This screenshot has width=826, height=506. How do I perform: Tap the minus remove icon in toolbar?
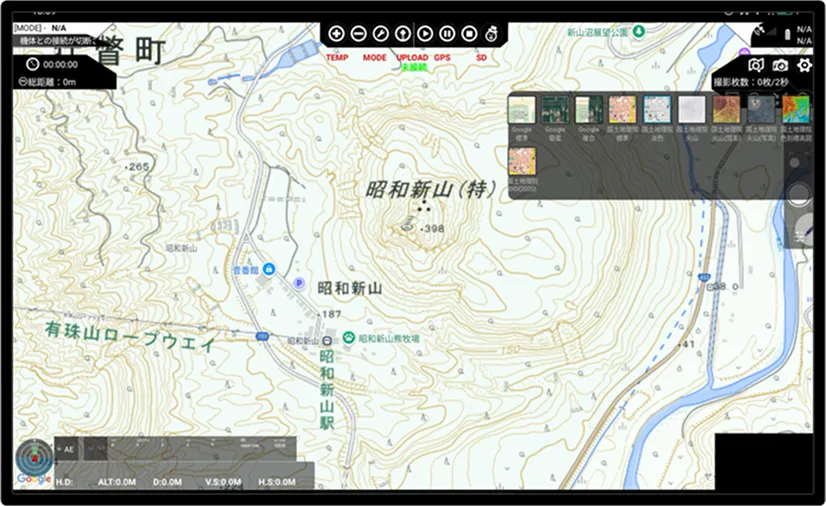pyautogui.click(x=358, y=34)
